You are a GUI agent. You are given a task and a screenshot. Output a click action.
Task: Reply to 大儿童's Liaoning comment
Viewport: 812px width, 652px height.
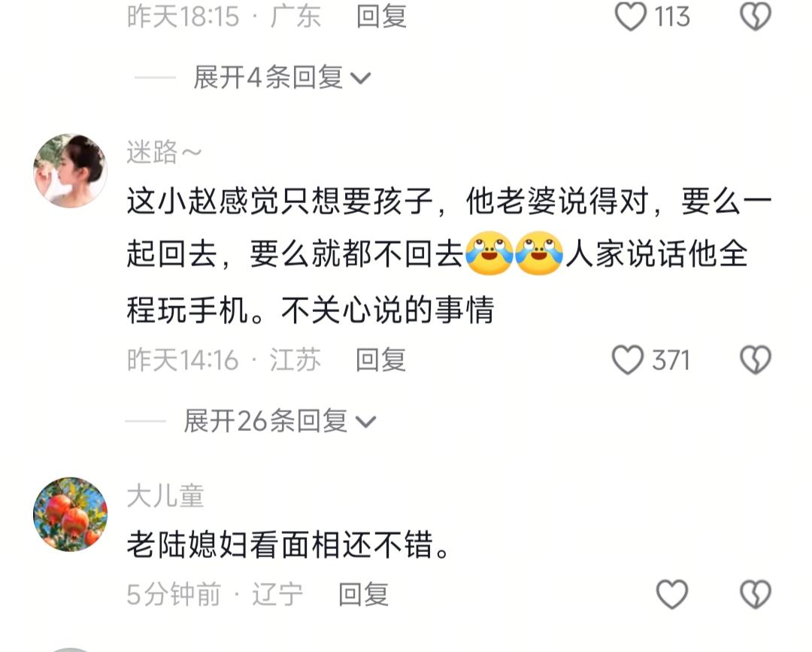tap(364, 594)
